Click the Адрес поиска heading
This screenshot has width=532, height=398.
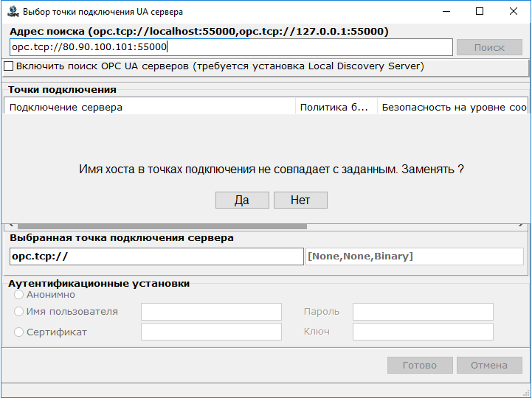(x=198, y=32)
